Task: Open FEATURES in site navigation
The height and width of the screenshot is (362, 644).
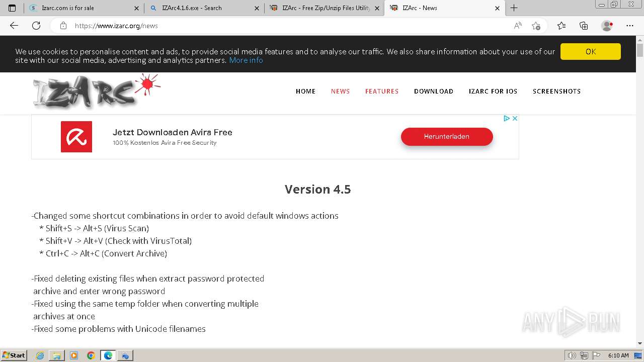Action: point(382,91)
